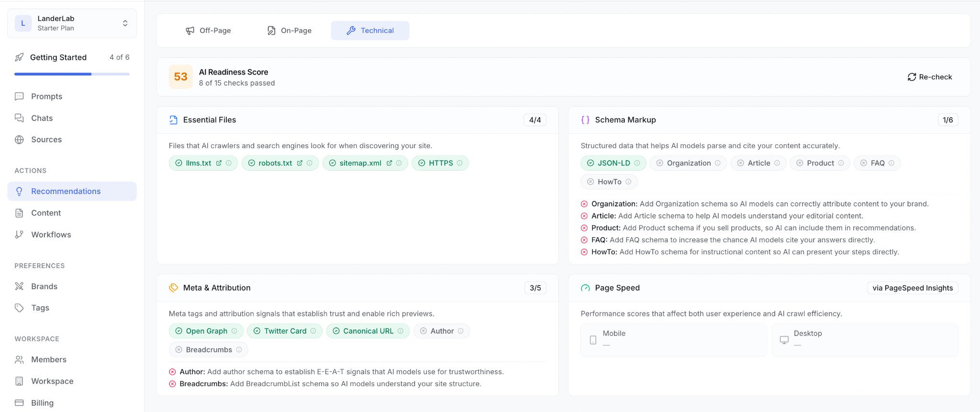This screenshot has height=412, width=980.
Task: Switch to the Off-Page tab
Action: [208, 31]
